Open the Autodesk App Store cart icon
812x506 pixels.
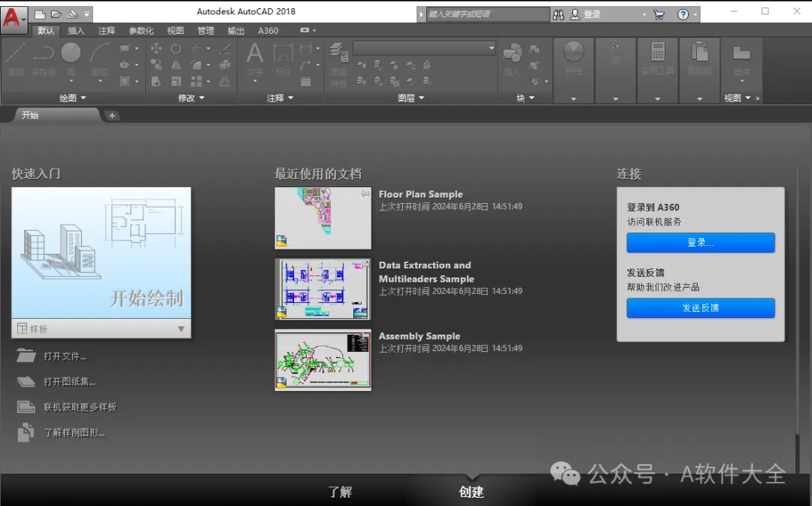point(659,14)
